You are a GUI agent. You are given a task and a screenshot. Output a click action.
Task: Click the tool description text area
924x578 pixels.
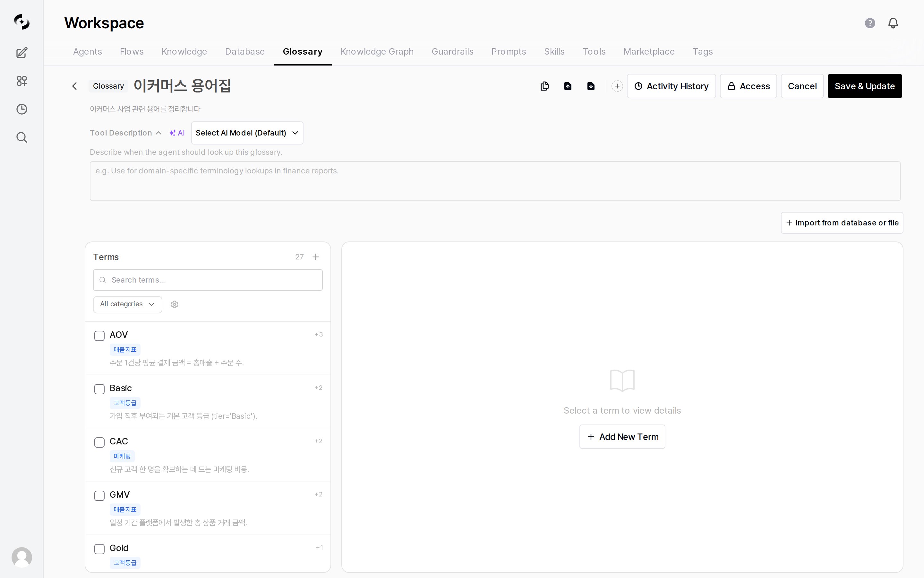point(495,181)
